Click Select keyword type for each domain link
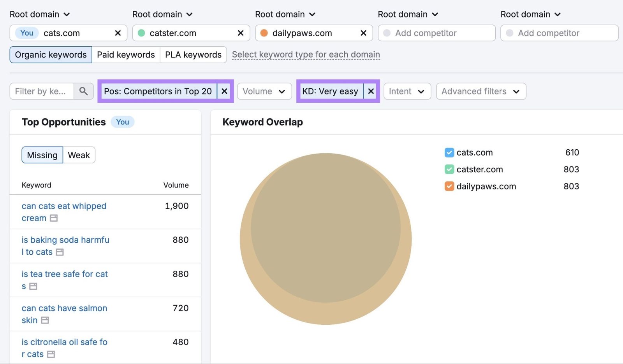Image resolution: width=623 pixels, height=364 pixels. pyautogui.click(x=306, y=54)
